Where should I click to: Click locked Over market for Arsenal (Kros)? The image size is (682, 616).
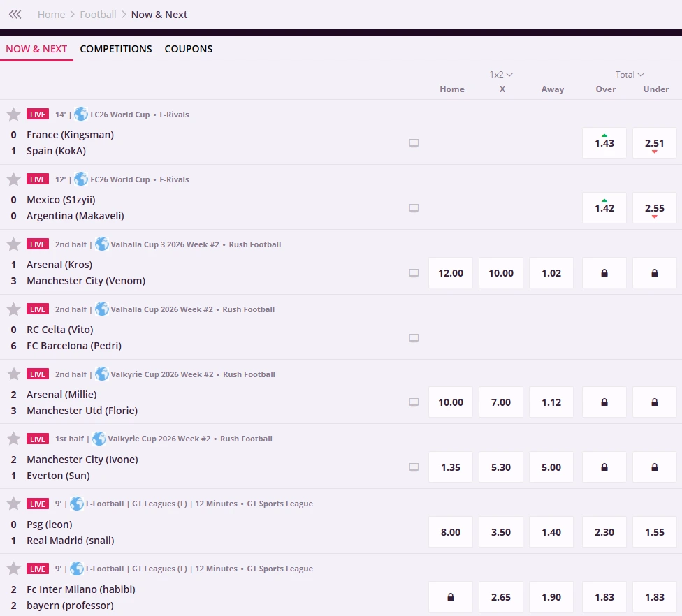604,273
